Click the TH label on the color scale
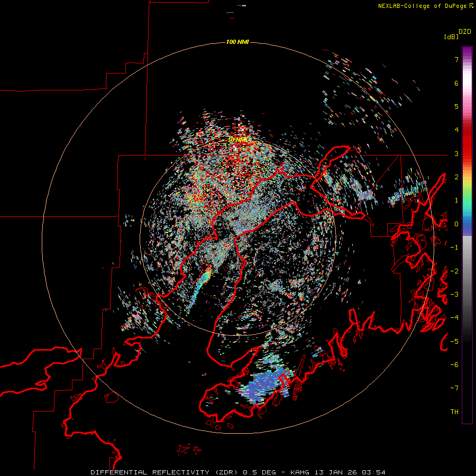This screenshot has height=476, width=476. (454, 411)
